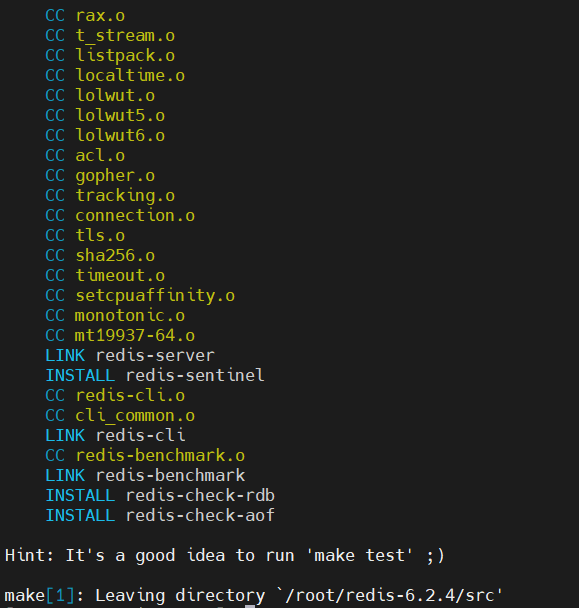Viewport: 579px width, 608px height.
Task: Click the rax.o compile line
Action: [x=85, y=16]
